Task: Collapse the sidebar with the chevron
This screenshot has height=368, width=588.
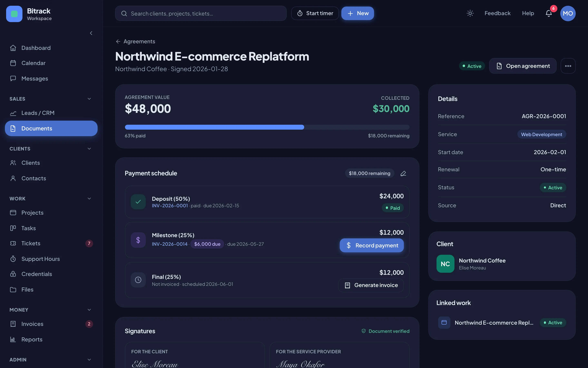Action: click(x=91, y=33)
